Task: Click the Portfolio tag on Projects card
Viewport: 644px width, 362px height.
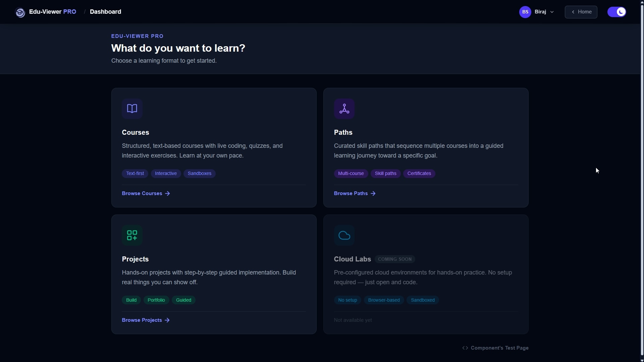Action: pos(156,300)
